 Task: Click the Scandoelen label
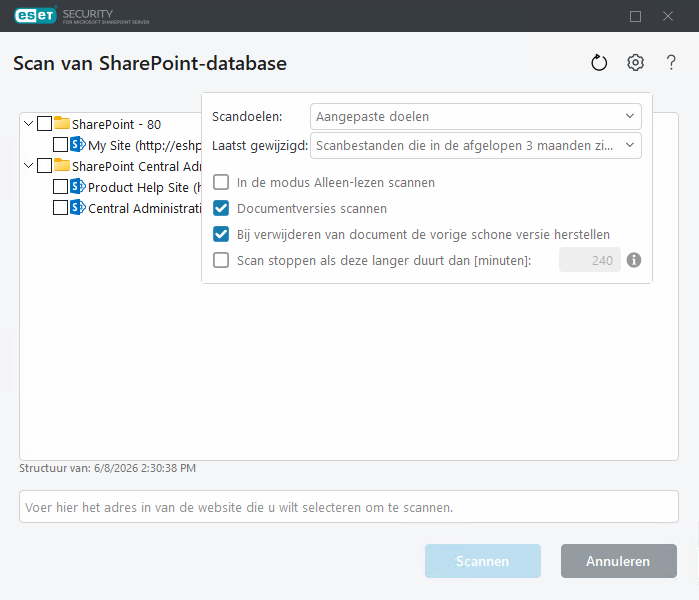click(247, 116)
